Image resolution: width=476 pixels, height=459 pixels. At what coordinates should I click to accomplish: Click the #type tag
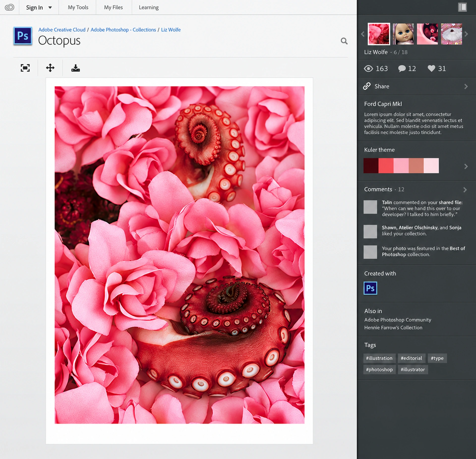click(x=437, y=358)
